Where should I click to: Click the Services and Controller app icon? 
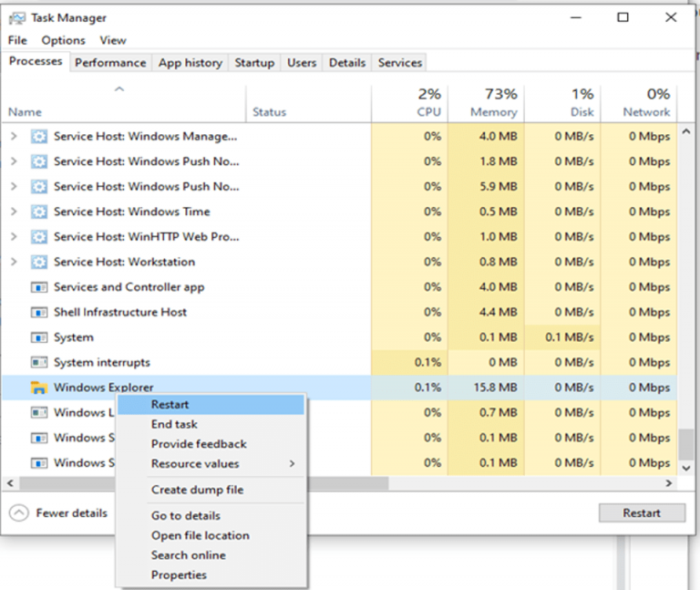click(38, 287)
